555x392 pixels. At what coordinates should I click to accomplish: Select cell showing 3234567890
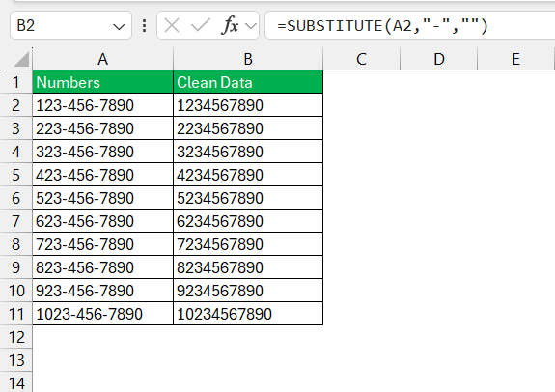click(x=248, y=152)
